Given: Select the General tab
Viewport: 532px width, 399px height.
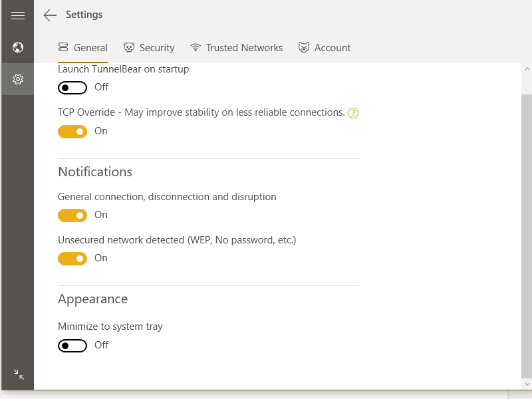Looking at the screenshot, I should click(90, 48).
